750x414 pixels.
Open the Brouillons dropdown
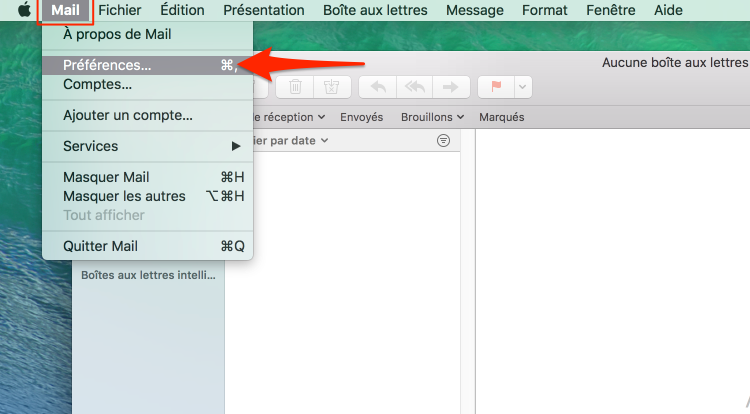(432, 117)
